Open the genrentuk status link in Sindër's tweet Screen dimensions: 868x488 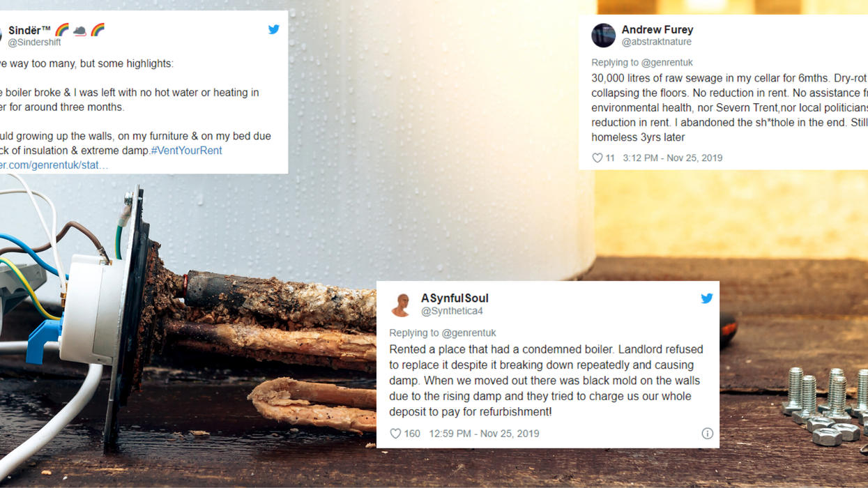54,165
